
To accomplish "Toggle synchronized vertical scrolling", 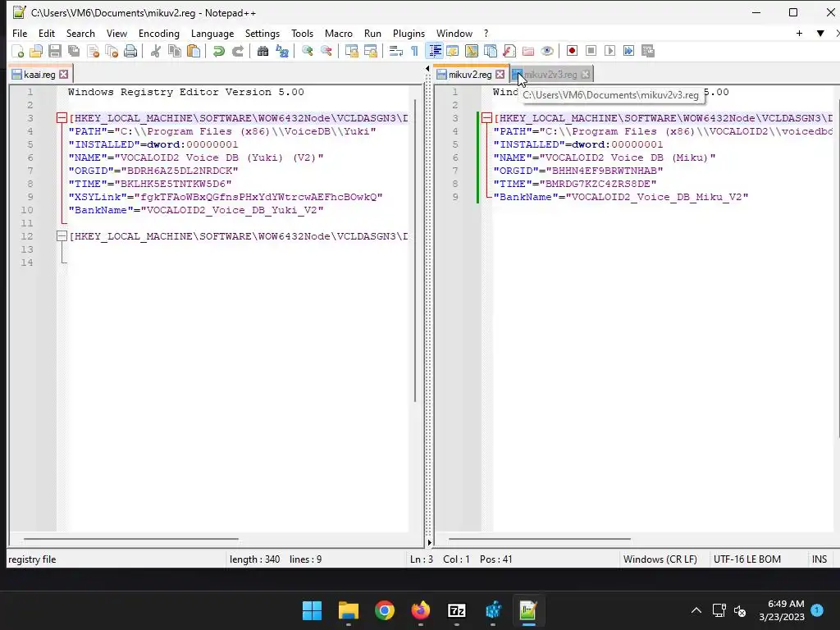I will 351,51.
